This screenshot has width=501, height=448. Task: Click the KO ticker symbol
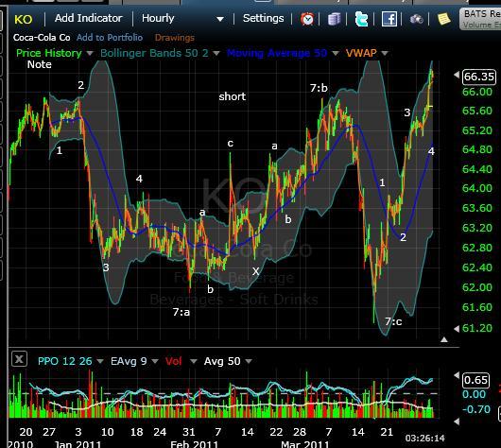click(24, 20)
